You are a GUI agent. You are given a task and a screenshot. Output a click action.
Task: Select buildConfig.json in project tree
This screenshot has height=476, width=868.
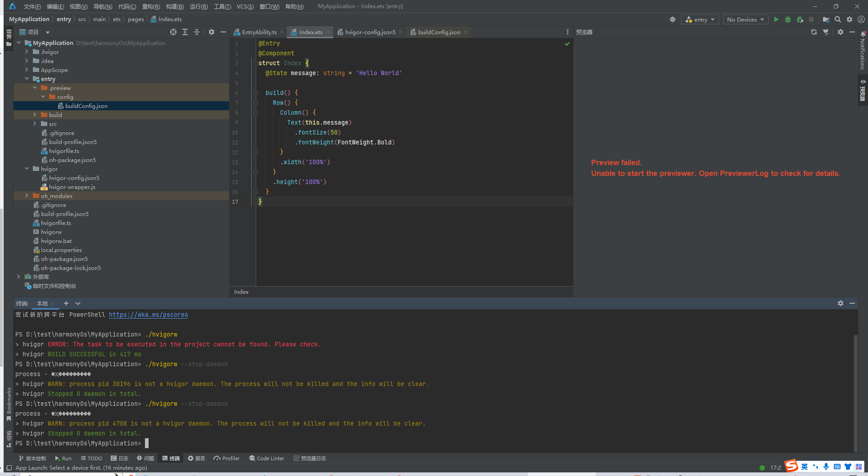click(x=86, y=106)
